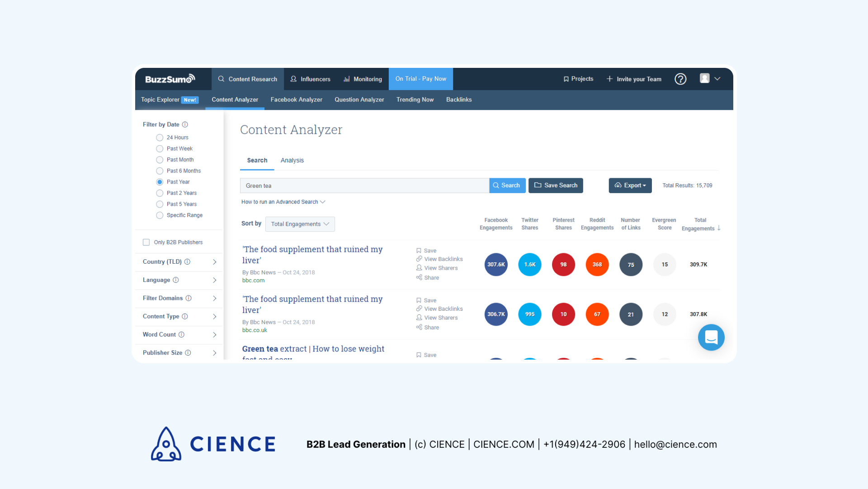Click the Green tea search input field

(x=365, y=185)
